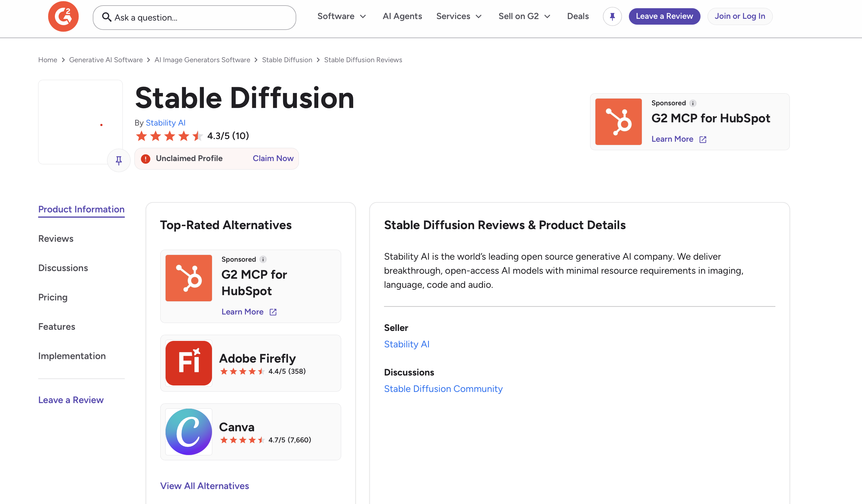Open the Adobe Firefly alternative title

[257, 358]
